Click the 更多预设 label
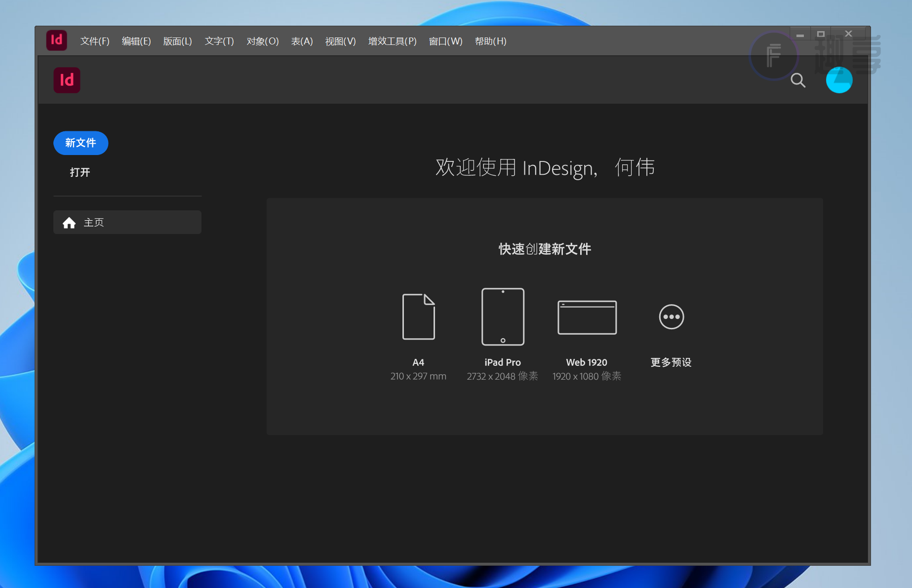 [x=671, y=362]
